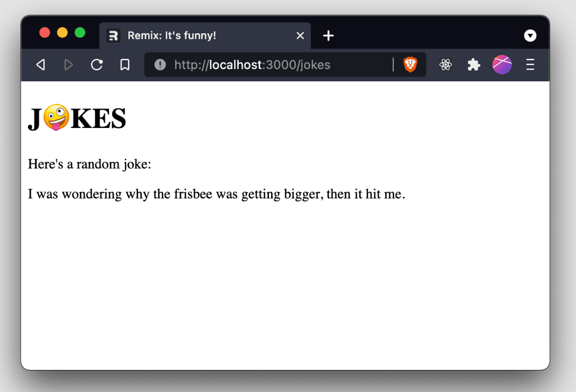This screenshot has width=576, height=392.
Task: Click the forward navigation arrow
Action: (69, 64)
